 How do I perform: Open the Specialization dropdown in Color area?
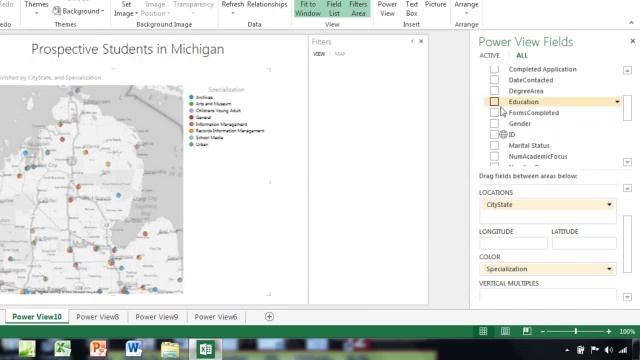[609, 269]
